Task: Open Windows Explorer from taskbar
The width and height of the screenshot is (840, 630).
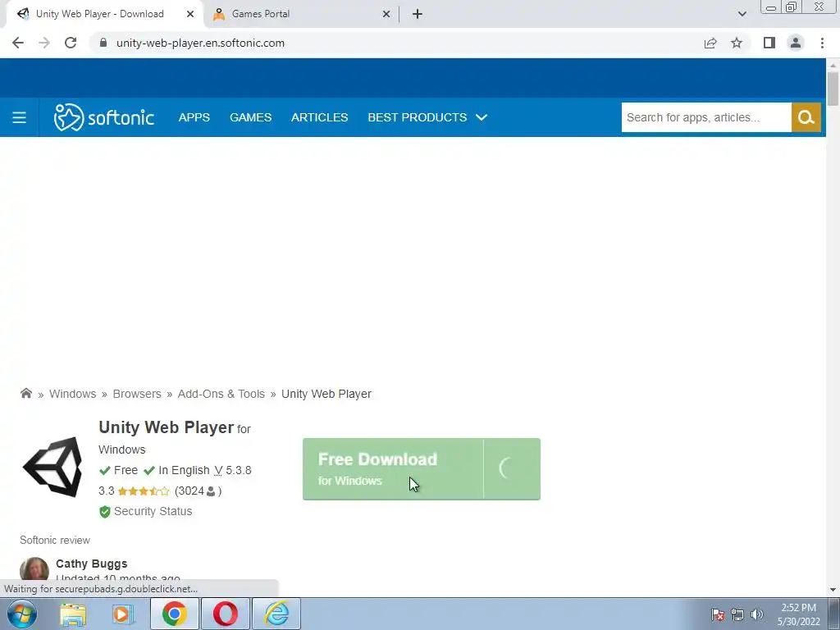Action: click(73, 614)
